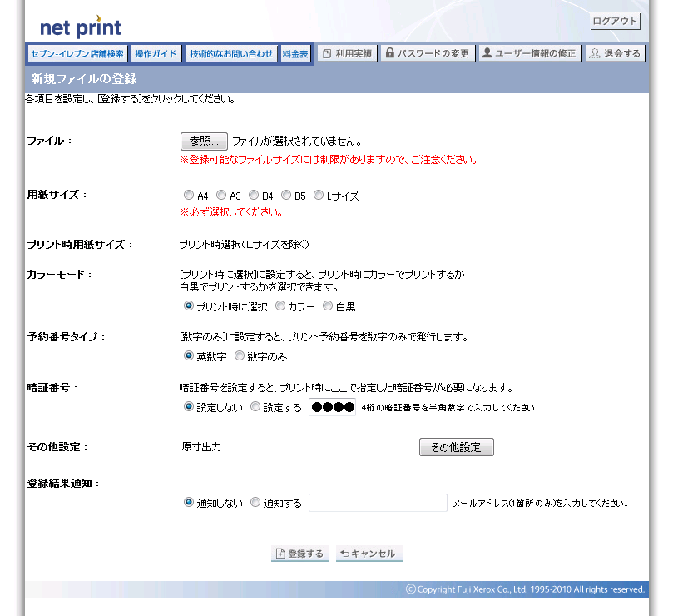Click パスワードの変更 button
Image resolution: width=673 pixels, height=616 pixels.
point(428,54)
